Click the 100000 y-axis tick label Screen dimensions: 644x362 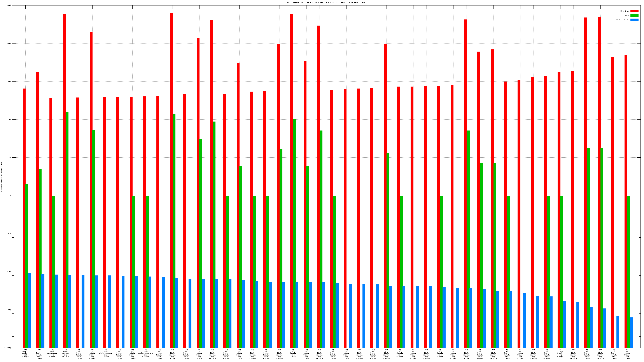click(8, 5)
